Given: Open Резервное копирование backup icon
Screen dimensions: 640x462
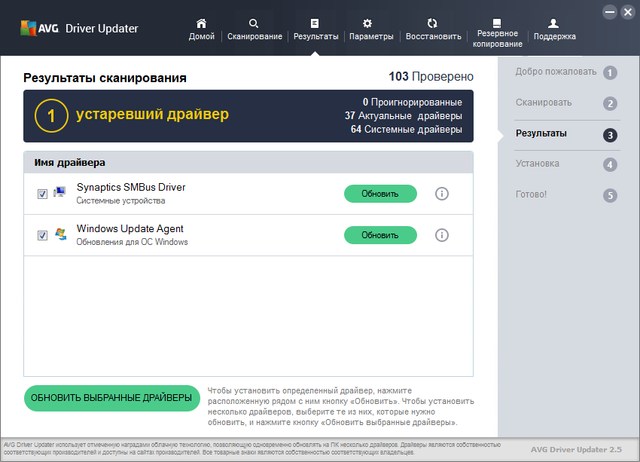Looking at the screenshot, I should 497,21.
